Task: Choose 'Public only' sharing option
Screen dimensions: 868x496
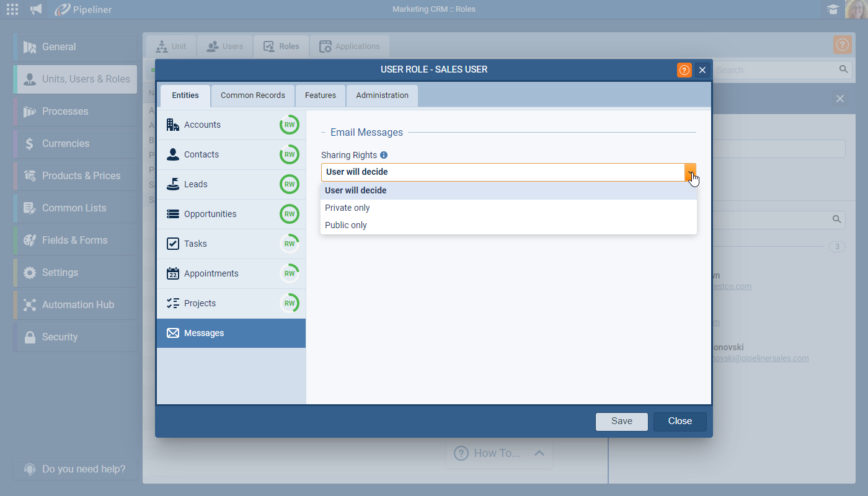Action: pyautogui.click(x=346, y=225)
